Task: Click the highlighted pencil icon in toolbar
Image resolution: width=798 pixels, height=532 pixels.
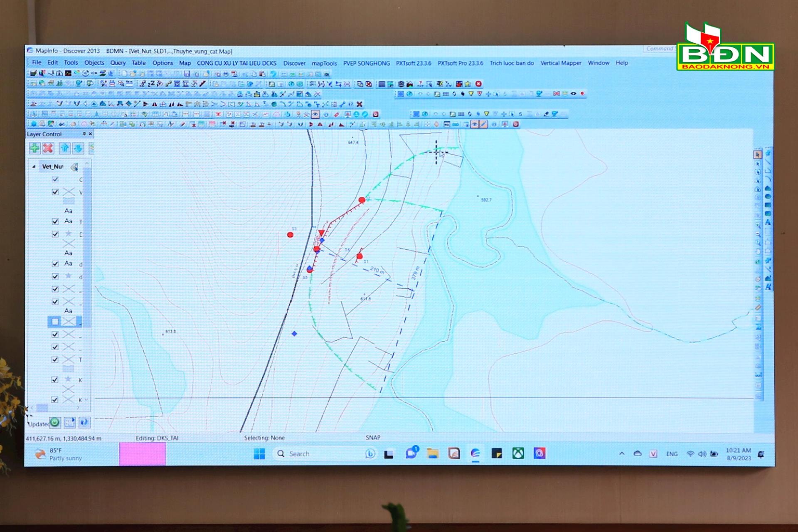Action: [483, 124]
